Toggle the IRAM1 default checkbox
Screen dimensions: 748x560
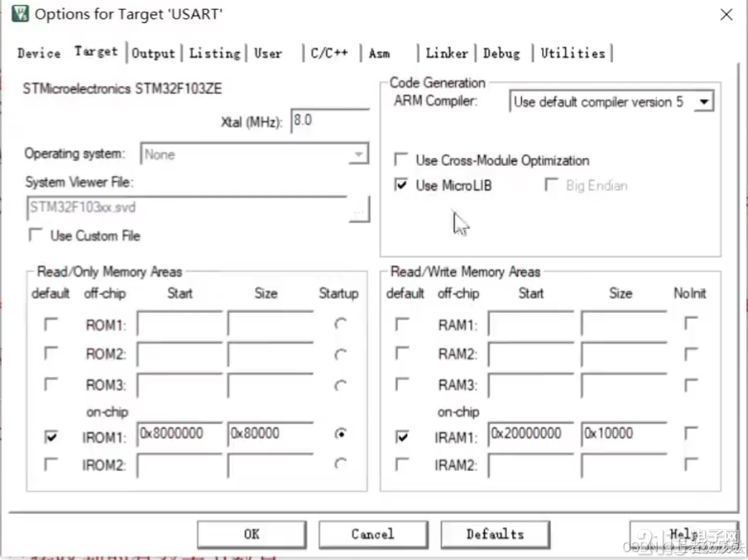(402, 437)
